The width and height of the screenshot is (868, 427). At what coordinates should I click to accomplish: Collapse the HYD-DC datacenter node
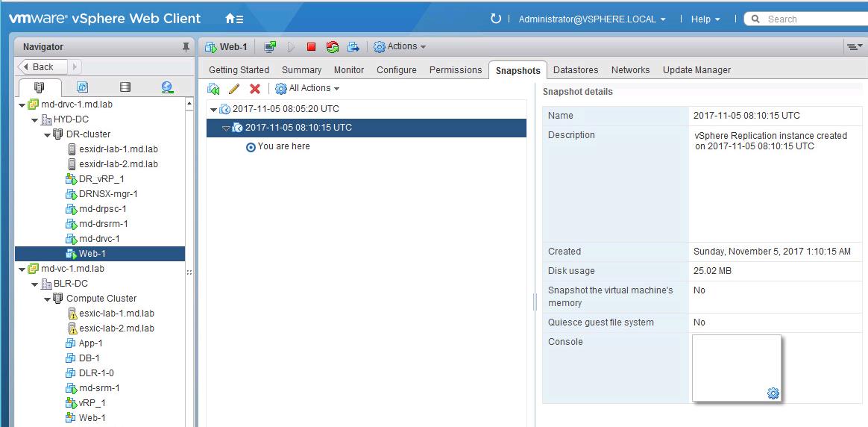click(35, 119)
